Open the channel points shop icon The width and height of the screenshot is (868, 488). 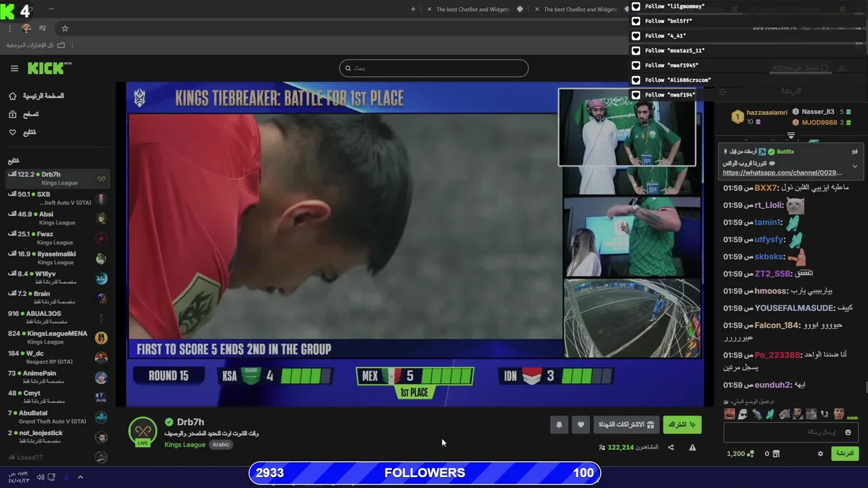click(x=776, y=453)
